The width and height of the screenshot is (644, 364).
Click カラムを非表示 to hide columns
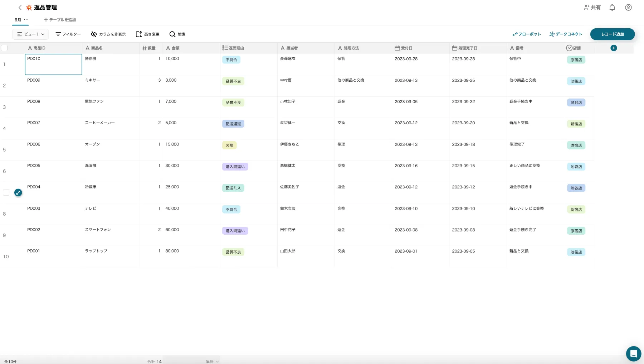point(108,34)
